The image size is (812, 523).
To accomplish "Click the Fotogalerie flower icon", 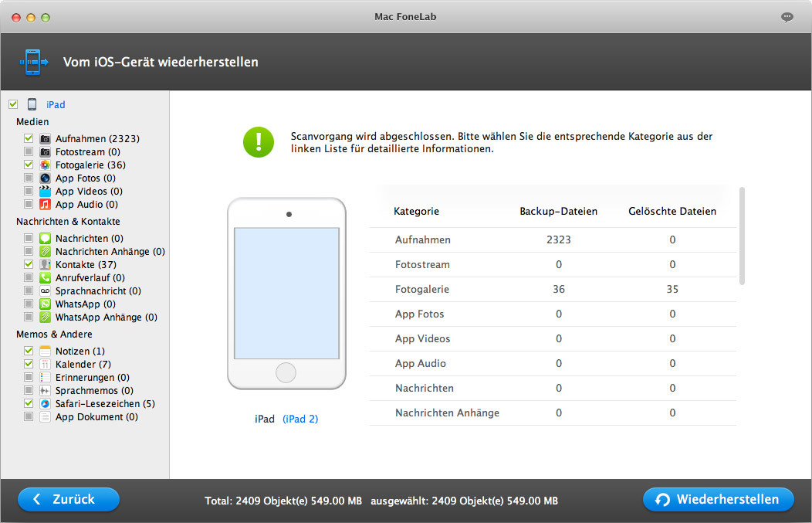I will click(45, 165).
